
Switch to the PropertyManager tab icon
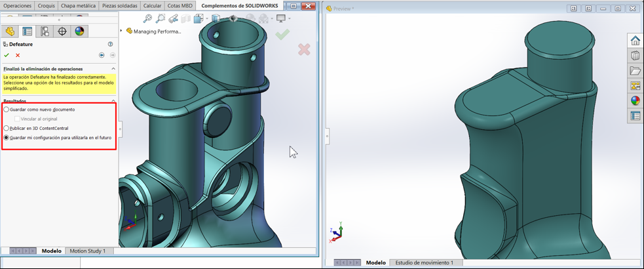tap(28, 31)
